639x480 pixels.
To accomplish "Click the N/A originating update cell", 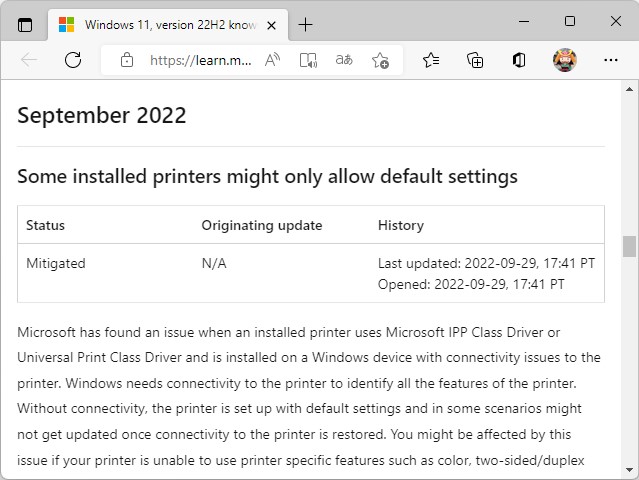I will 214,264.
